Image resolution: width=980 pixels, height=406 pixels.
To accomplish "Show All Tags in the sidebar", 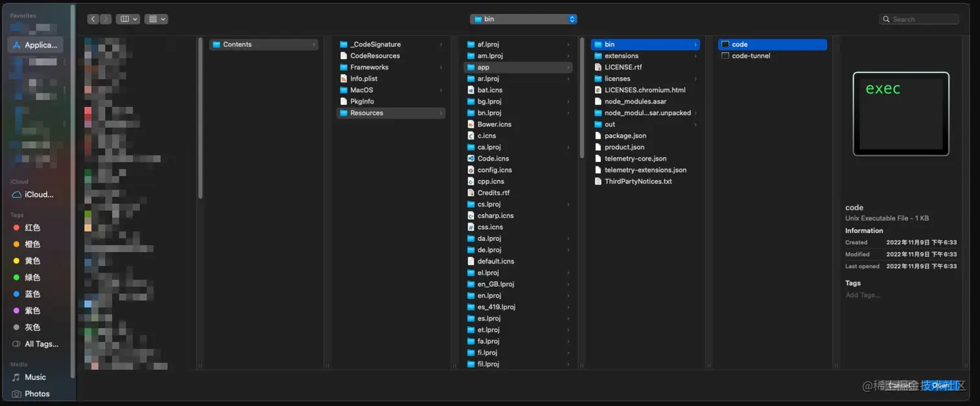I will tap(36, 344).
